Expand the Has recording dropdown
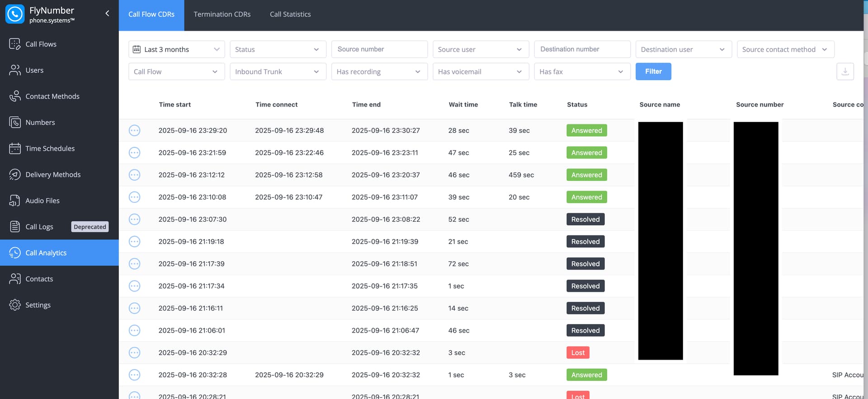The height and width of the screenshot is (399, 868). 379,71
